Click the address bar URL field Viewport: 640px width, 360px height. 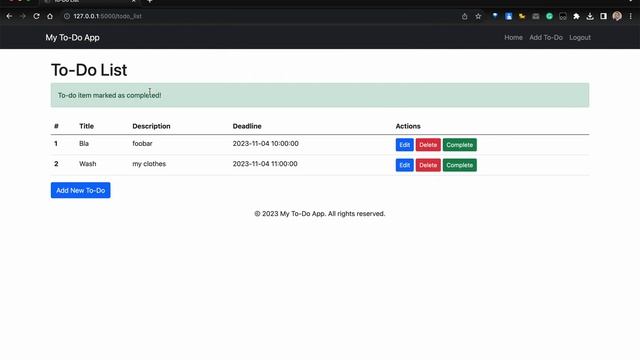(261, 16)
